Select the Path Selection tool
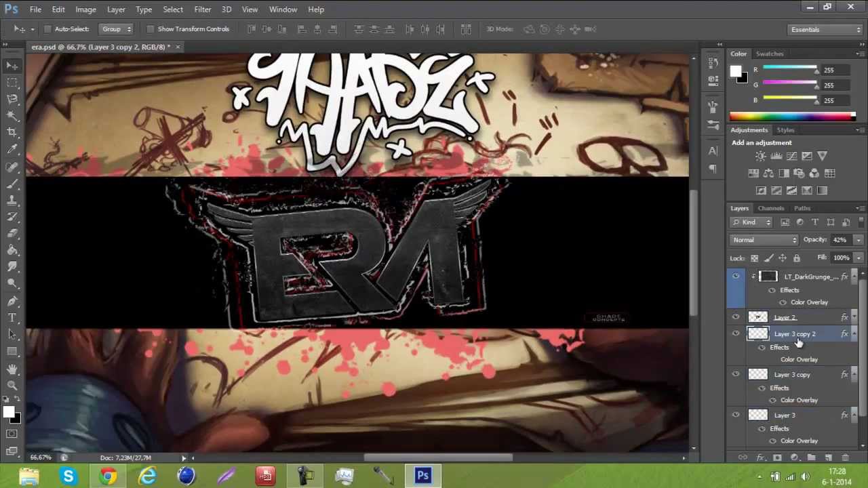Image resolution: width=868 pixels, height=488 pixels. 12,335
